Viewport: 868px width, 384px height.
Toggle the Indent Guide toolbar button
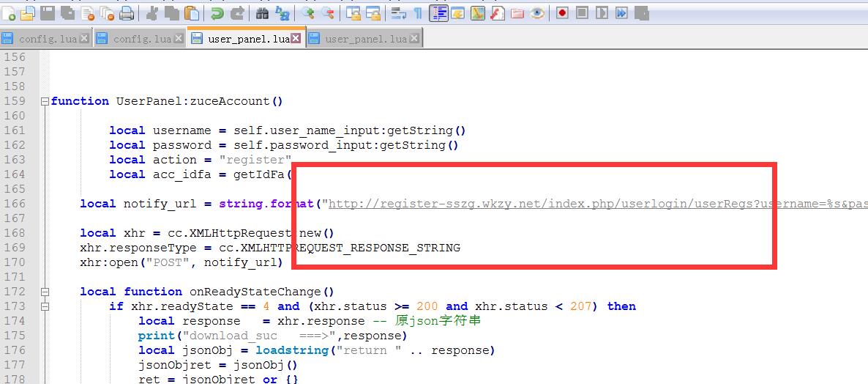point(439,12)
